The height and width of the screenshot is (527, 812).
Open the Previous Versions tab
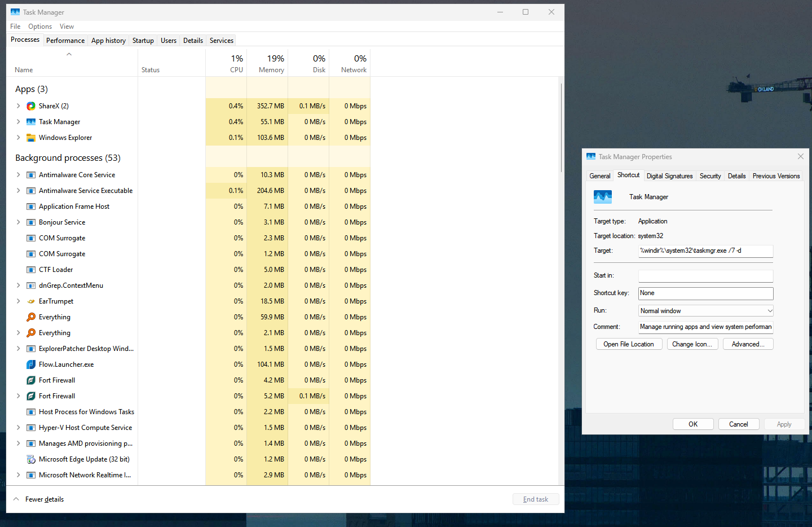click(x=776, y=176)
